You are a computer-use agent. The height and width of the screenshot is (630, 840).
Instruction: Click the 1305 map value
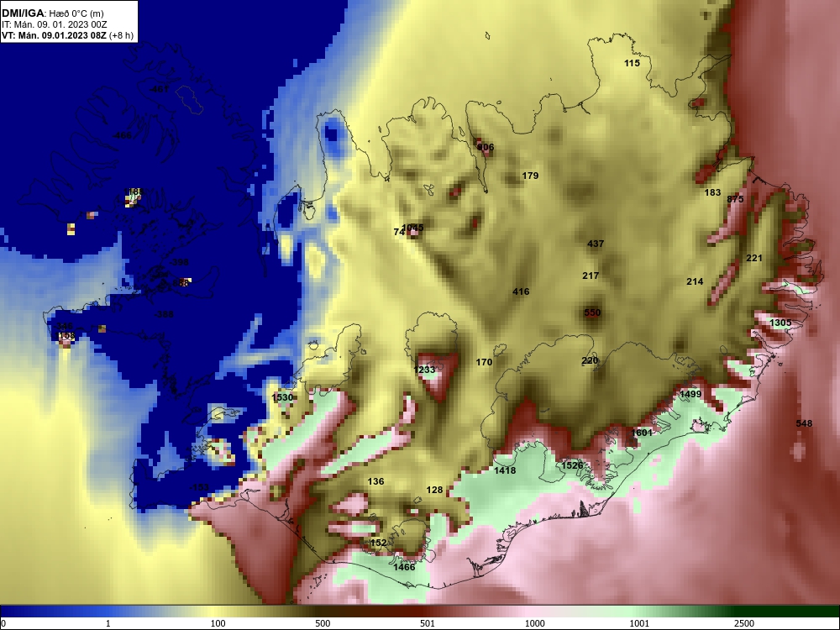click(780, 323)
